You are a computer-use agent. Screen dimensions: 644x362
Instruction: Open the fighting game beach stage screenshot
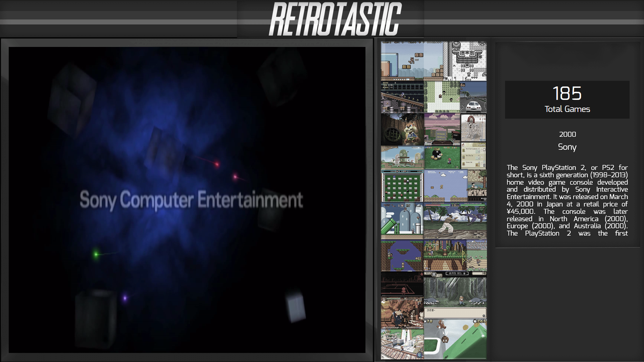[x=455, y=221]
